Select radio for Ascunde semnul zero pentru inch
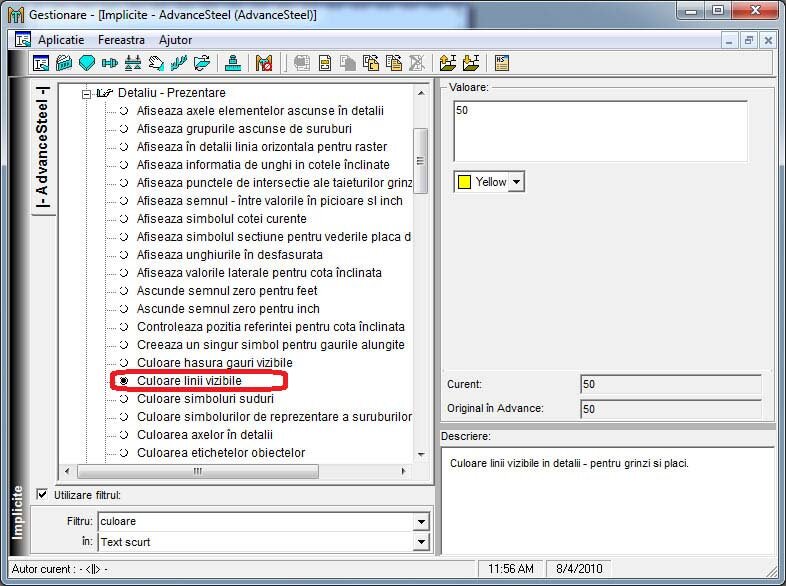 [124, 309]
